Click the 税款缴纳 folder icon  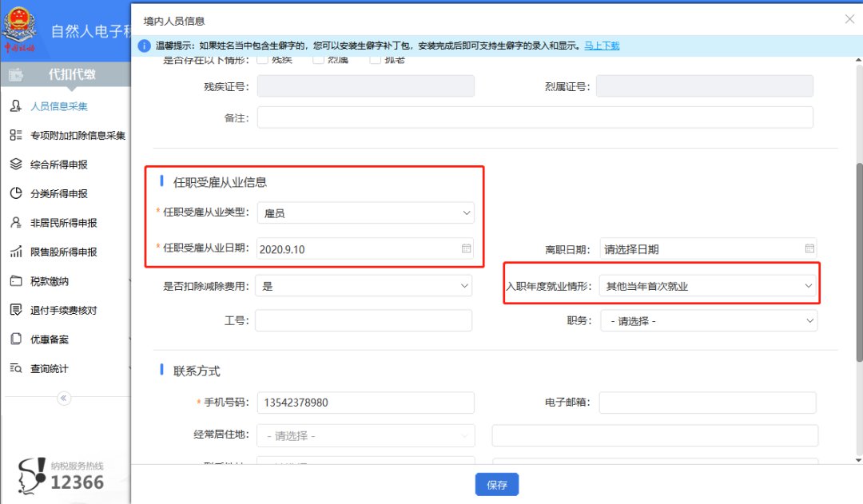click(x=15, y=281)
